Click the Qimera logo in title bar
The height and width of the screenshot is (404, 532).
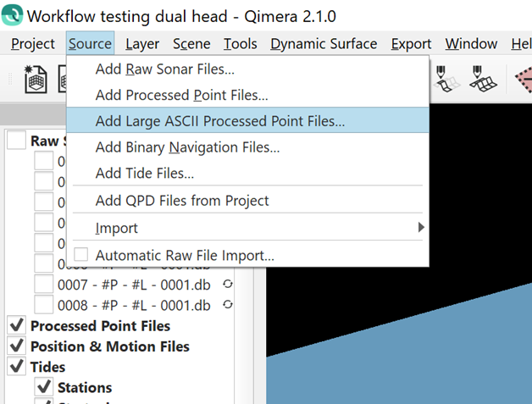point(13,15)
